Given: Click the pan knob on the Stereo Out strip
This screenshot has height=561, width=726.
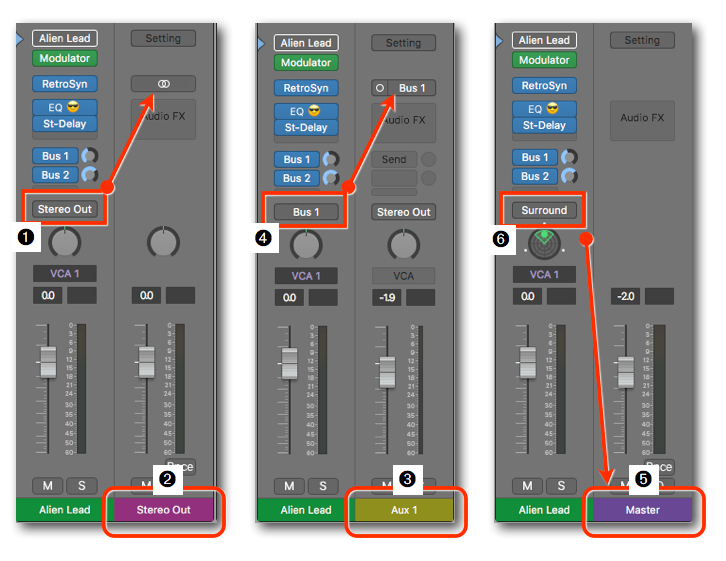Looking at the screenshot, I should [163, 242].
